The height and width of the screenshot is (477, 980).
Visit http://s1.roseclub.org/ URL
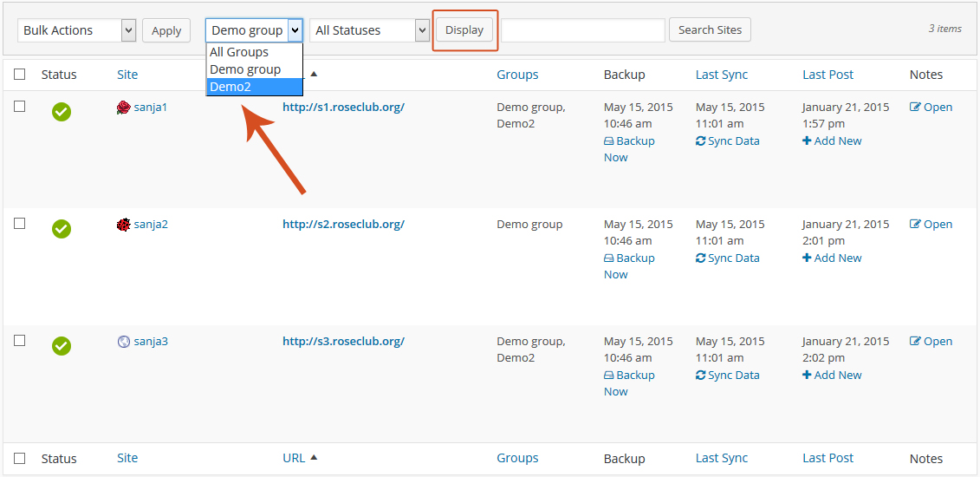[343, 107]
